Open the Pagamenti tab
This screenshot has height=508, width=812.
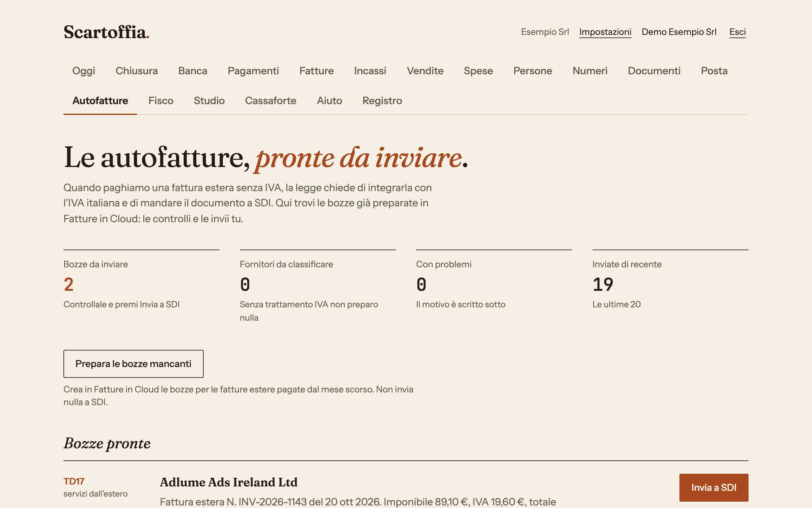pyautogui.click(x=253, y=71)
